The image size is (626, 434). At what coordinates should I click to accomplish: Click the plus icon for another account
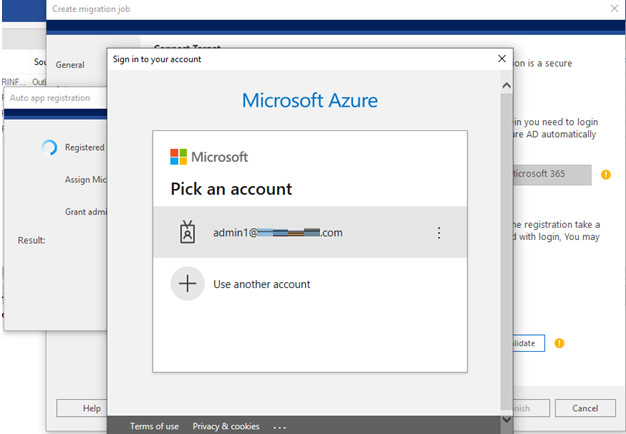187,283
